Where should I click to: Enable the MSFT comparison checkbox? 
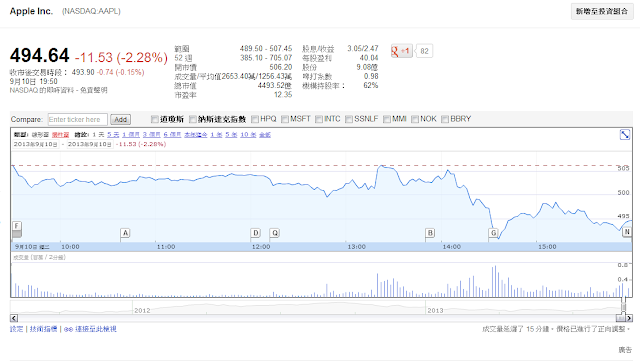(x=285, y=119)
